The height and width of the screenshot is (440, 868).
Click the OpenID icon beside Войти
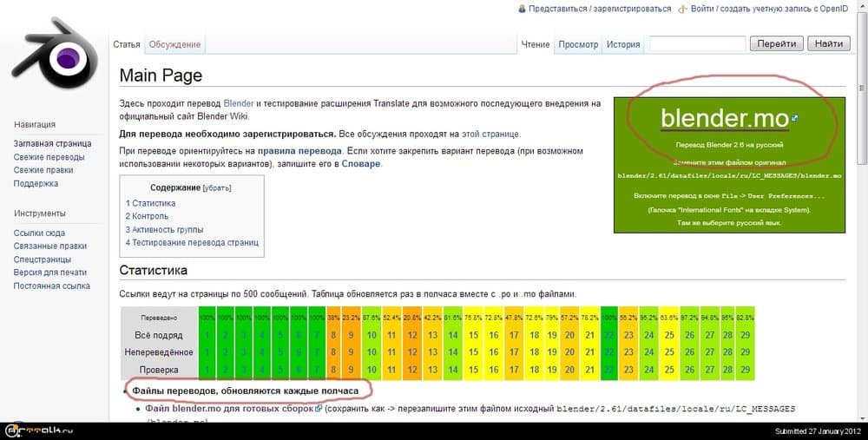(684, 9)
